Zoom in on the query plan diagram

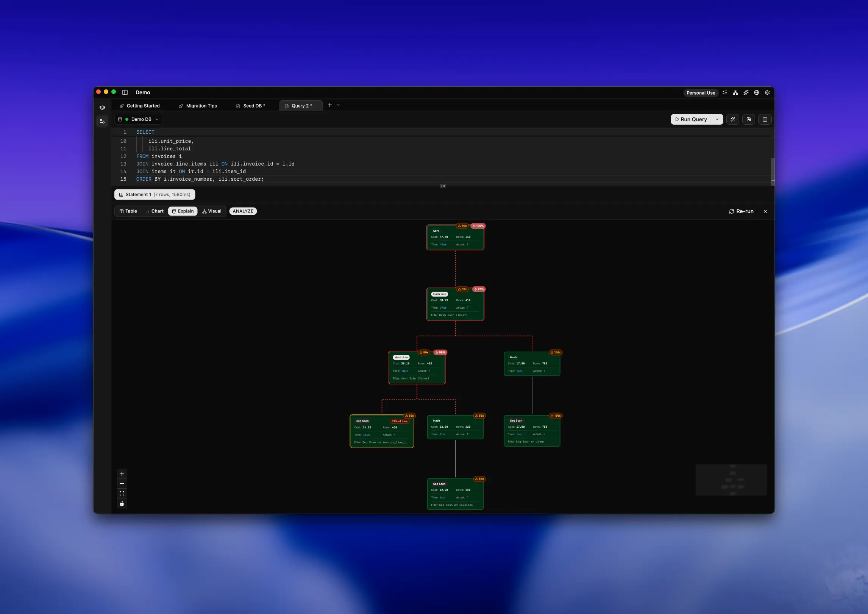tap(122, 473)
